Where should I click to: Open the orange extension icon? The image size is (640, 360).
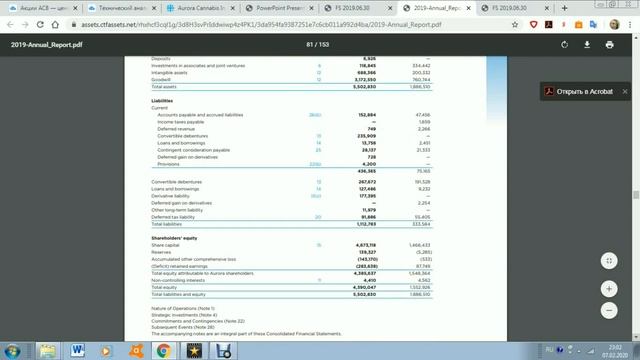(578, 24)
